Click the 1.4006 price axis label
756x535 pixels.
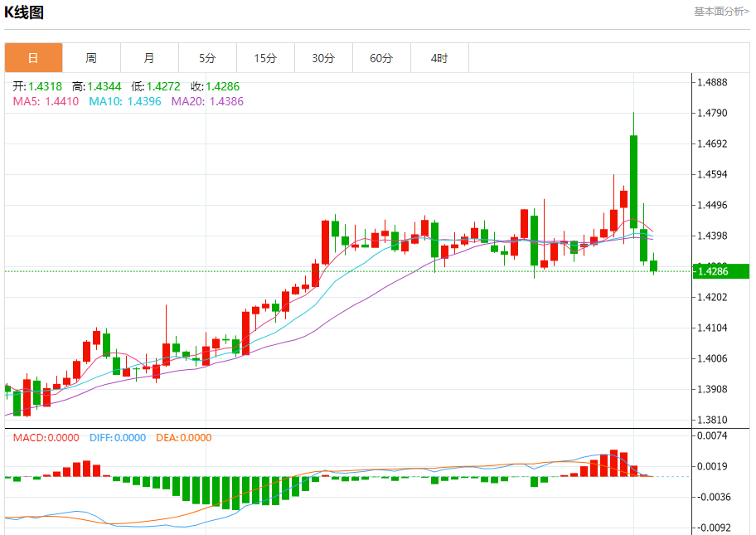712,358
